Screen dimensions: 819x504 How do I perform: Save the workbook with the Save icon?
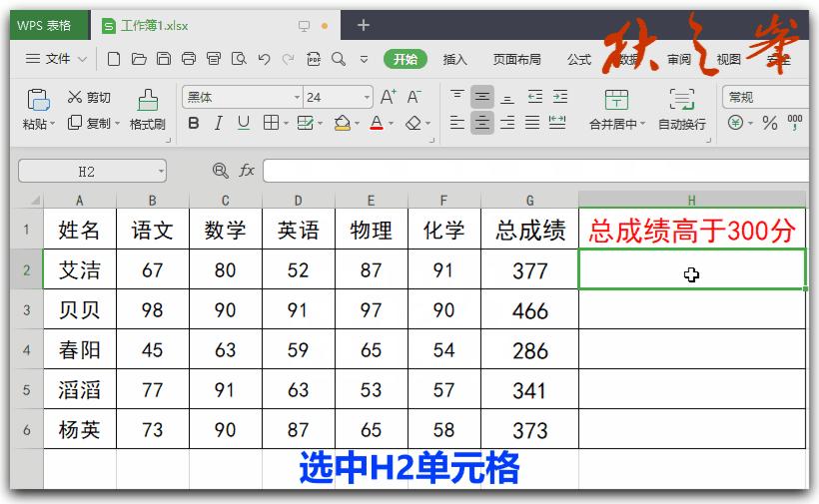[164, 59]
